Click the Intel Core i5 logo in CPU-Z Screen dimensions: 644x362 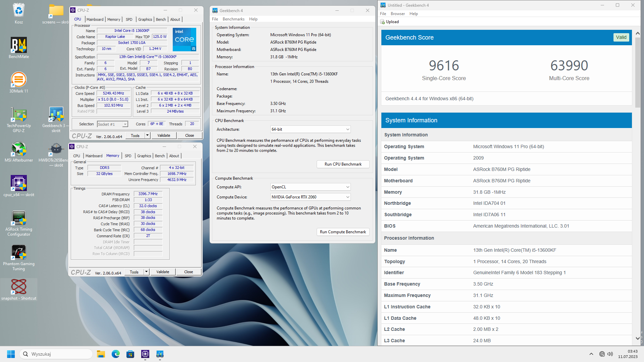coord(184,40)
